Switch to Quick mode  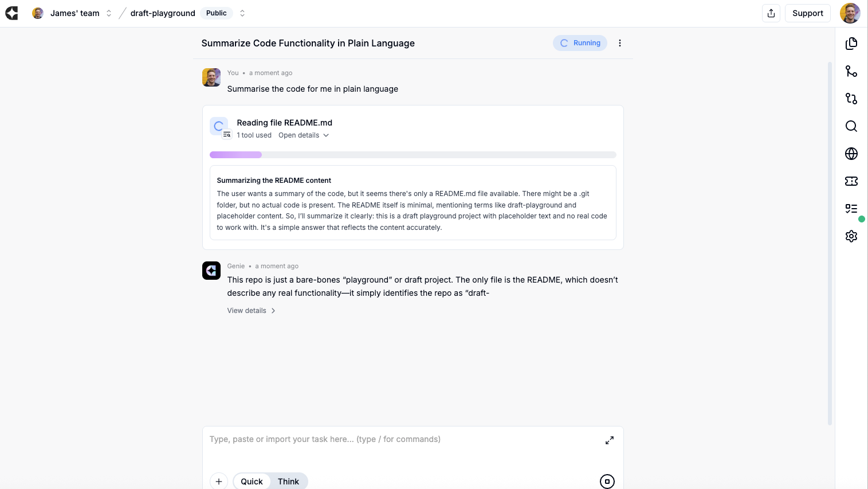[252, 482]
